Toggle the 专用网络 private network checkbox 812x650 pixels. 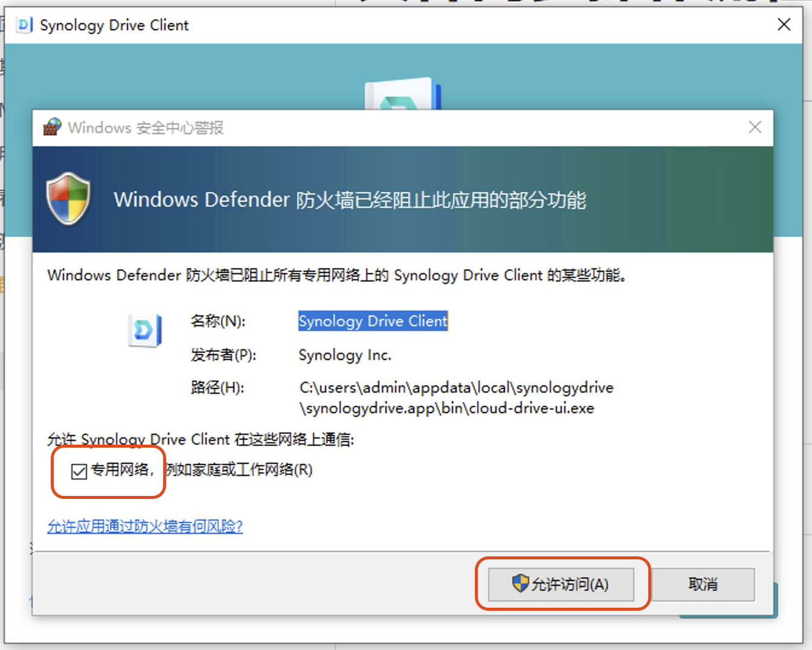(79, 471)
